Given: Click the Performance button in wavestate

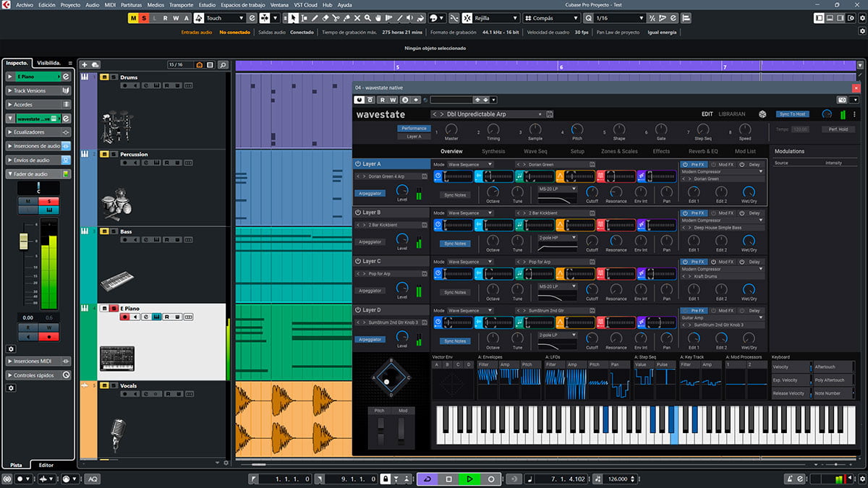Looking at the screenshot, I should (x=414, y=128).
